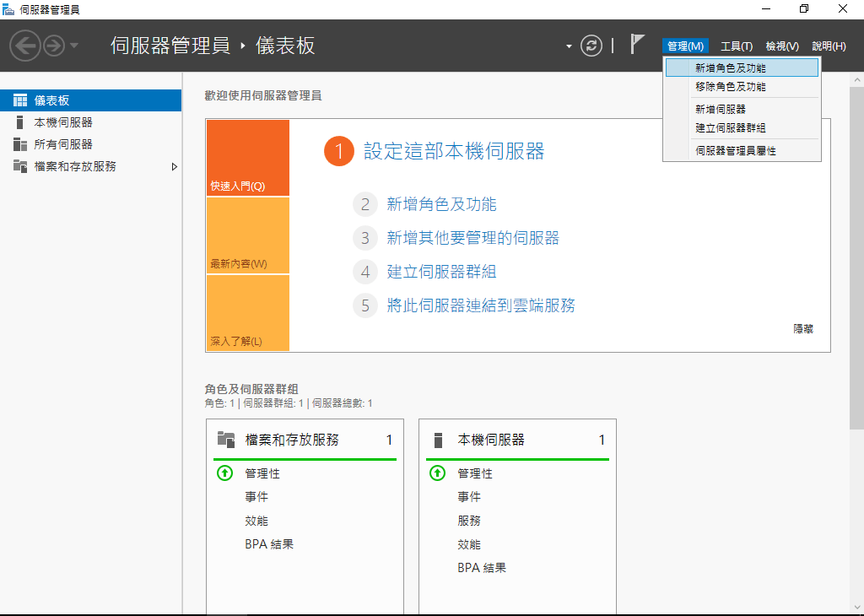The height and width of the screenshot is (616, 864).
Task: Open the 工具(T) menu
Action: (736, 46)
